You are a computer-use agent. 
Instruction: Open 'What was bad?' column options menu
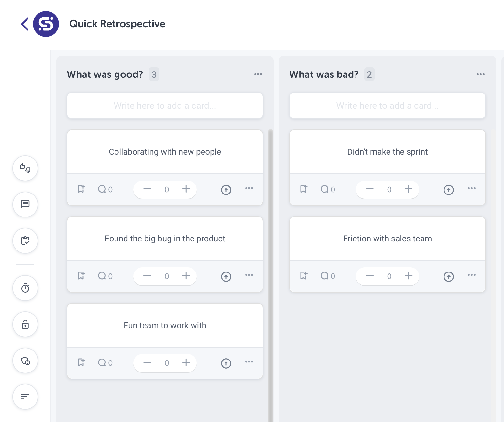481,74
